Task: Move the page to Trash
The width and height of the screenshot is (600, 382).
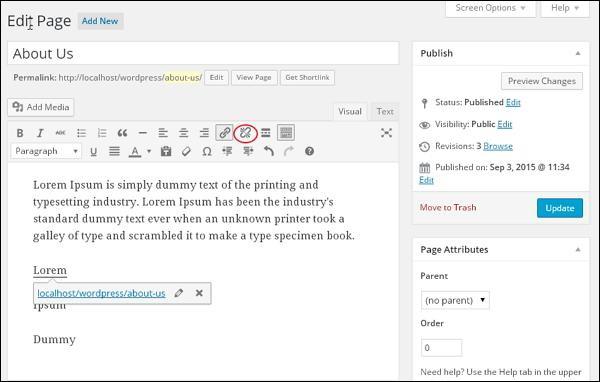Action: [448, 207]
